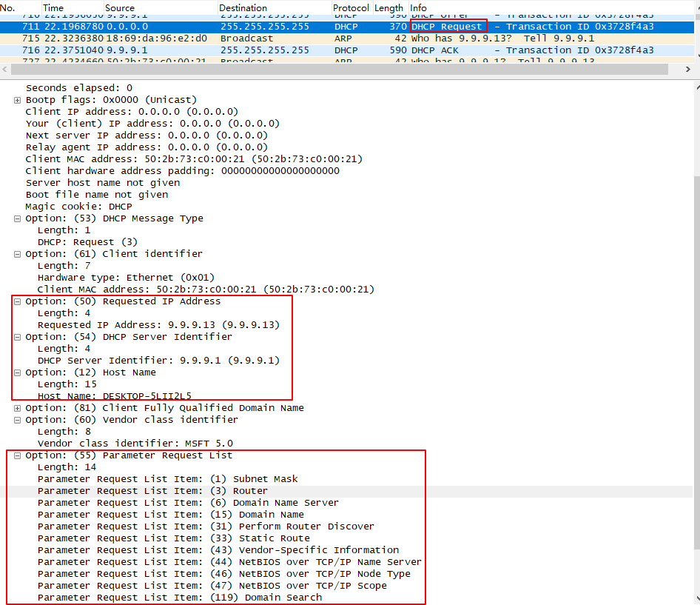Select list item (33) Static Route
Screen dimensions: 700x605
[x=174, y=538]
